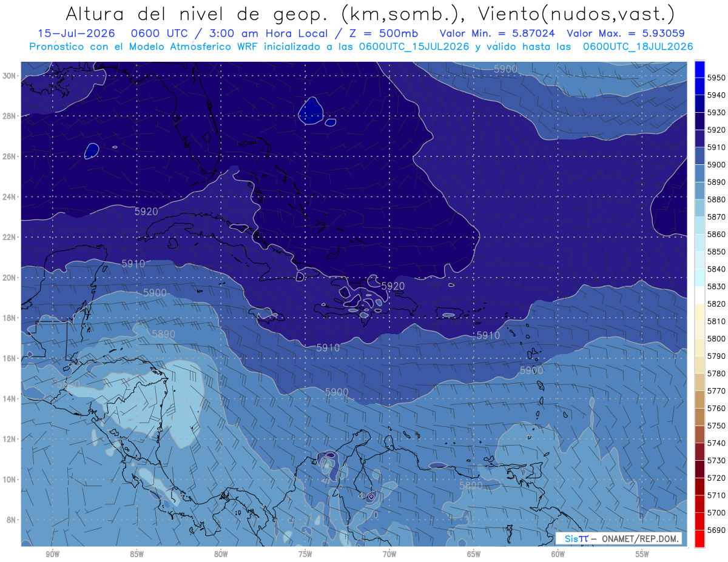The image size is (728, 562).
Task: Click the 5770 value in the color scale
Action: coord(716,390)
